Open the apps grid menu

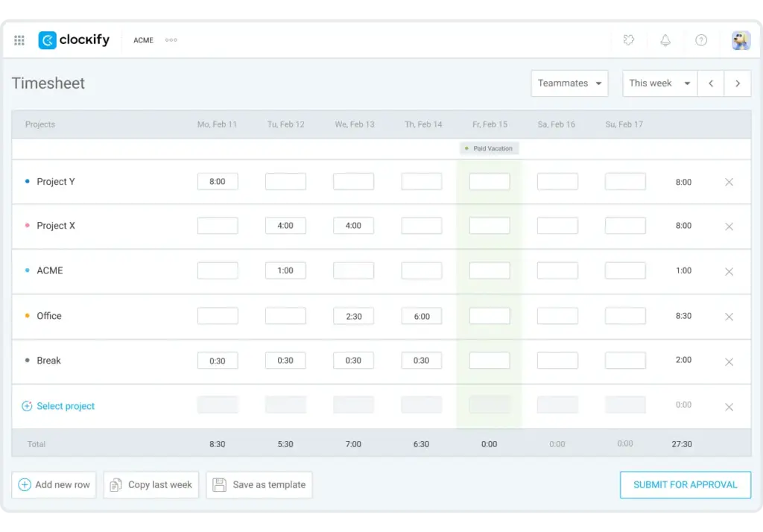(19, 40)
